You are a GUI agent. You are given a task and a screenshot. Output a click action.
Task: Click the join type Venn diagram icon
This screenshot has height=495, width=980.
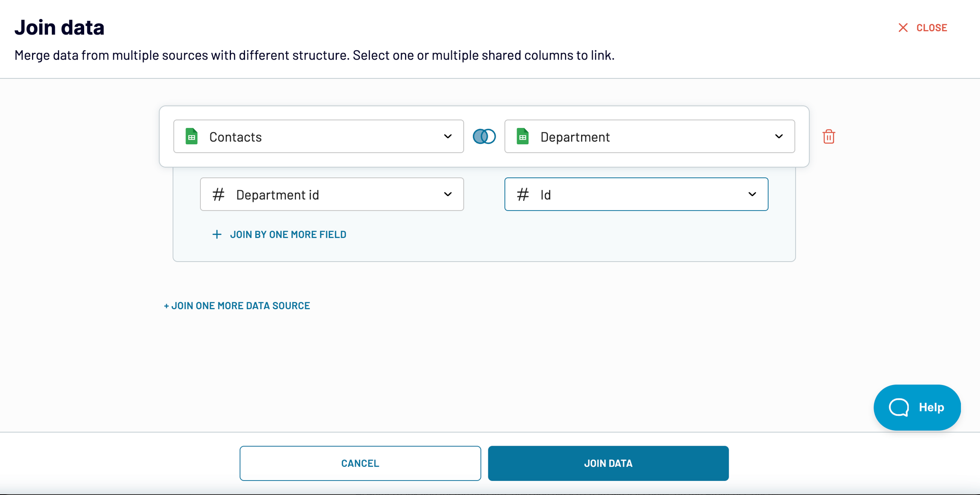point(484,137)
